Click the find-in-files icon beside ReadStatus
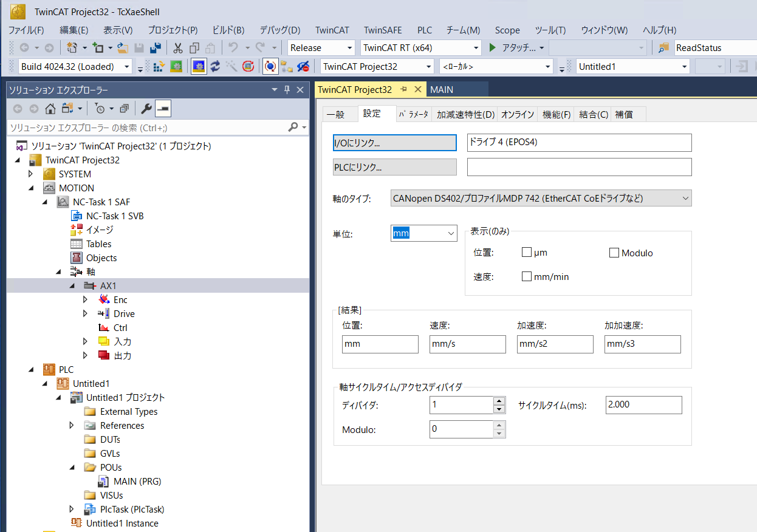Viewport: 757px width, 532px height. point(664,48)
